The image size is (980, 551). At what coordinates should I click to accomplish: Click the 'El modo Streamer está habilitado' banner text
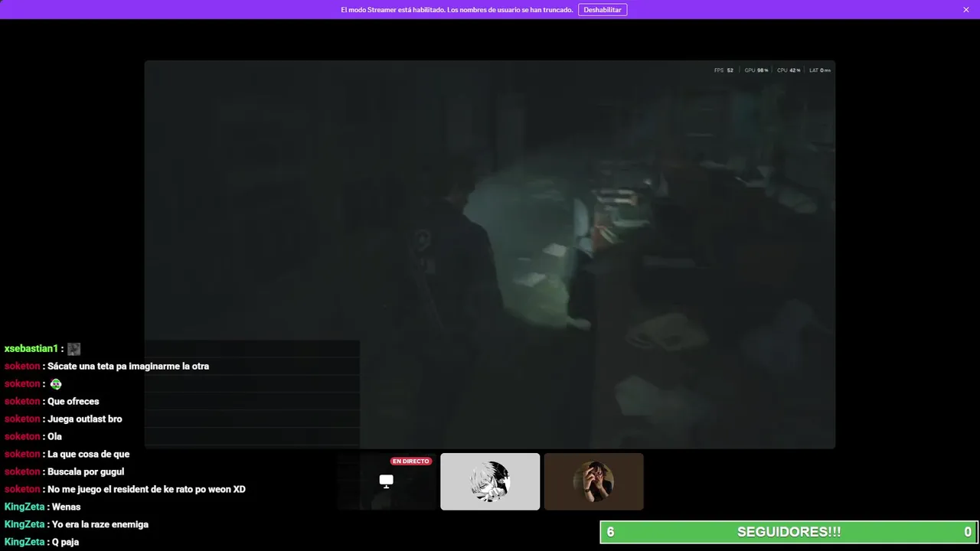pos(456,10)
